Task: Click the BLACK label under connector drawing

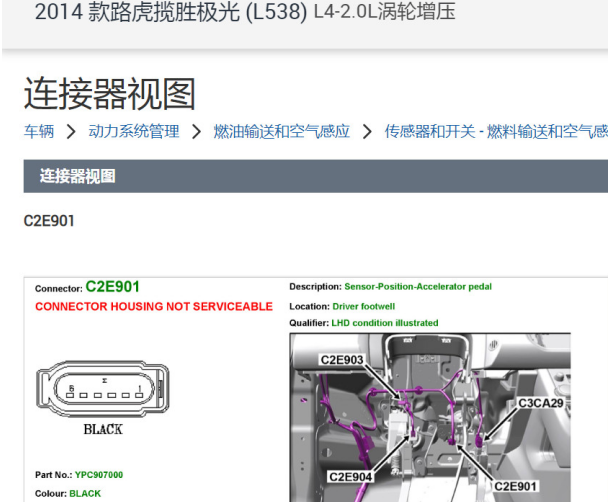Action: (103, 430)
